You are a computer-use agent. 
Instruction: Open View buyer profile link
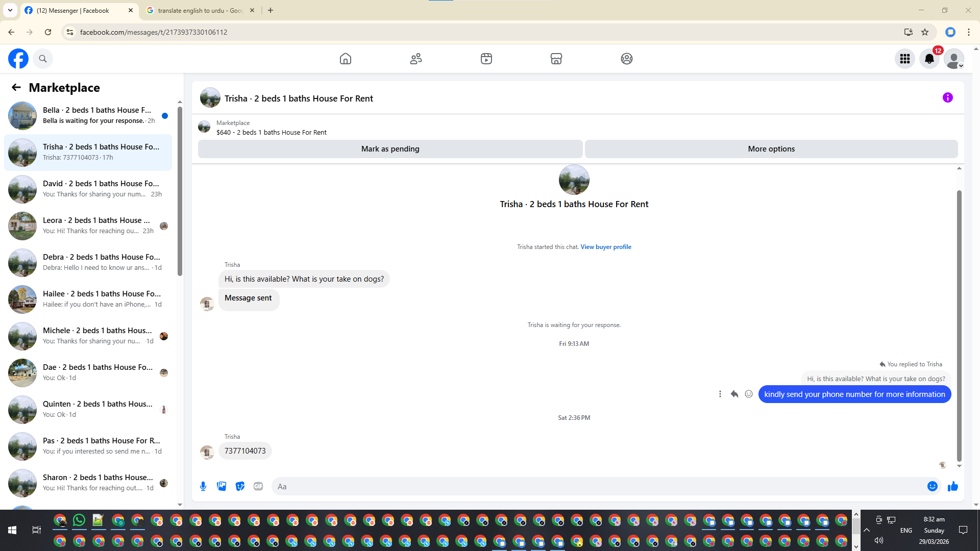(606, 247)
